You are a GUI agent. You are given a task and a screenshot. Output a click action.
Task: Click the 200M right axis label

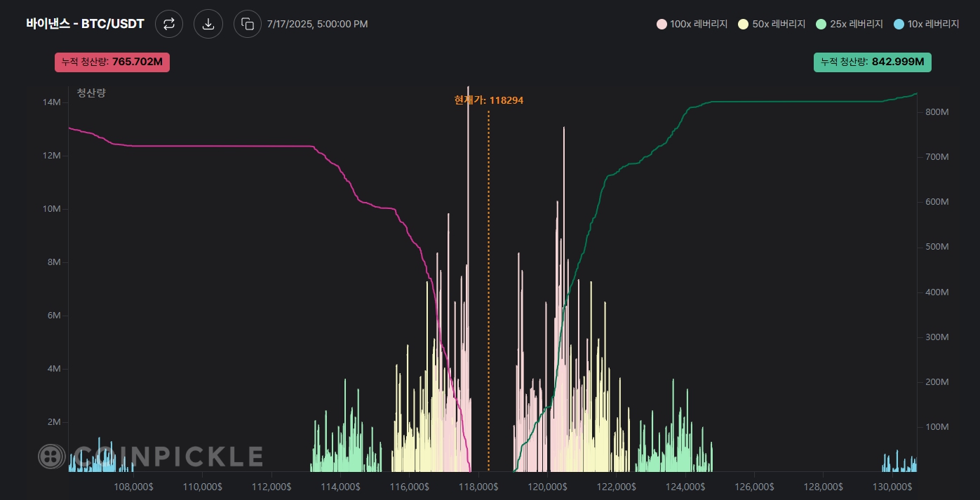(937, 382)
